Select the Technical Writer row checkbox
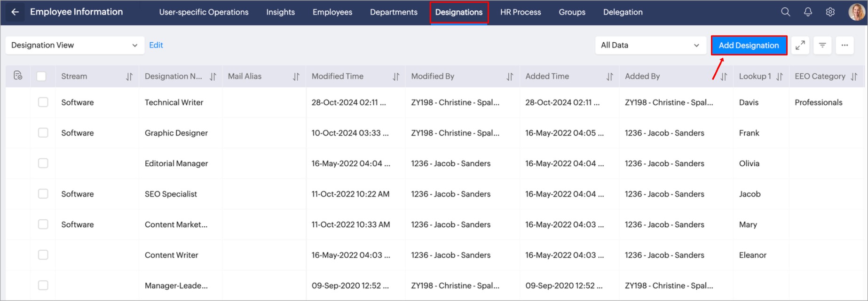This screenshot has height=301, width=868. pyautogui.click(x=43, y=102)
